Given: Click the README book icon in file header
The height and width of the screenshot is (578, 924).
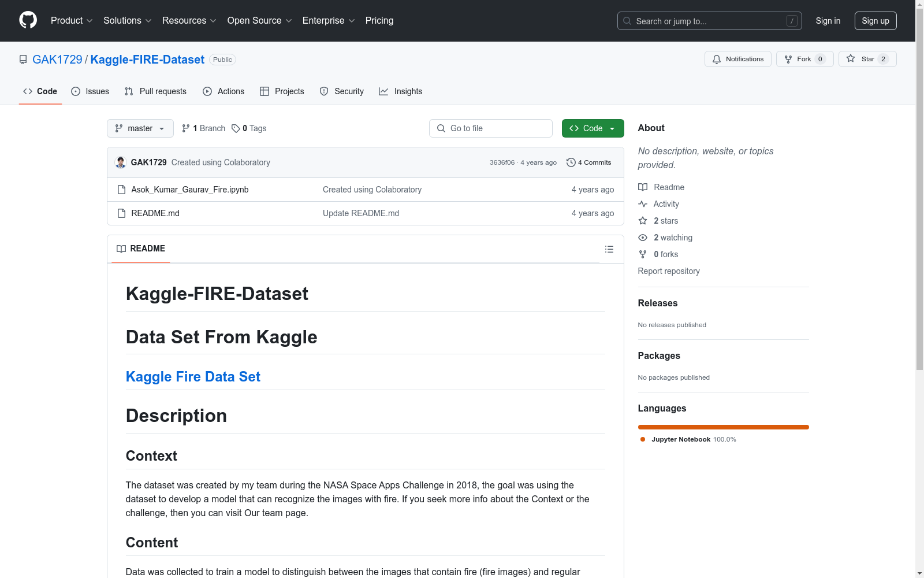Looking at the screenshot, I should pos(121,249).
